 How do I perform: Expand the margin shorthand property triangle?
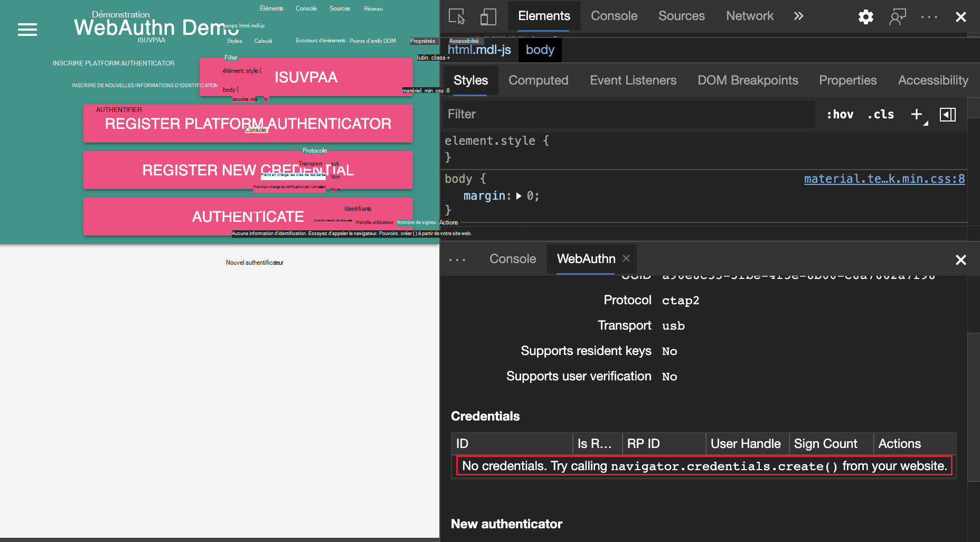coord(519,196)
